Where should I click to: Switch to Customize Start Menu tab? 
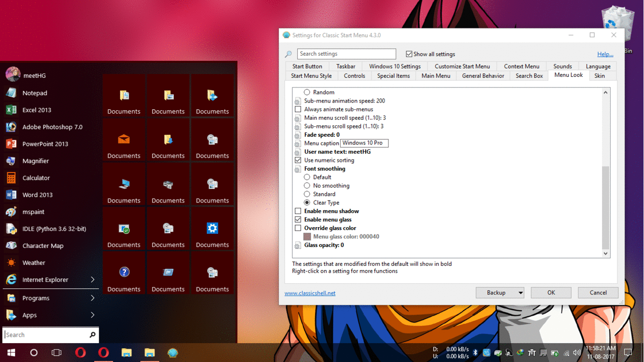(x=462, y=66)
